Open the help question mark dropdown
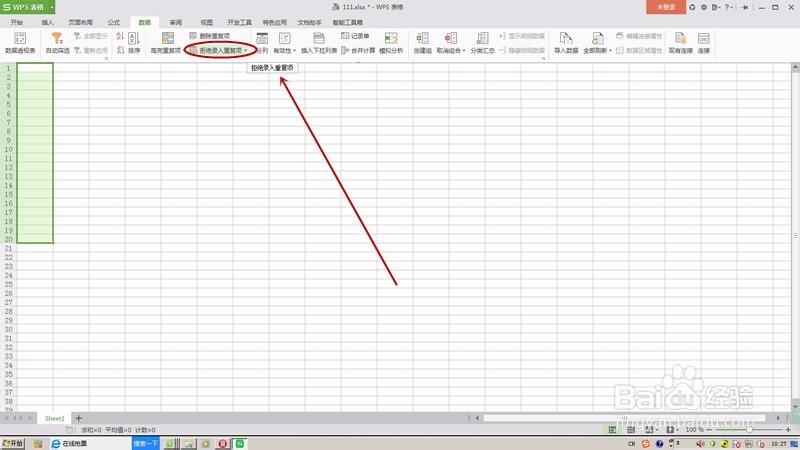Image resolution: width=800 pixels, height=450 pixels. coord(729,7)
